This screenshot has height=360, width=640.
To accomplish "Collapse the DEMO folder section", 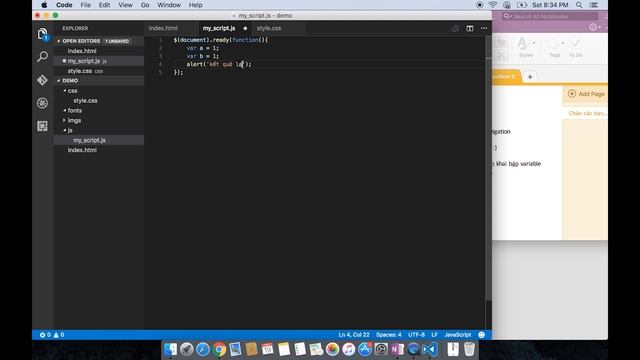I will tap(58, 81).
